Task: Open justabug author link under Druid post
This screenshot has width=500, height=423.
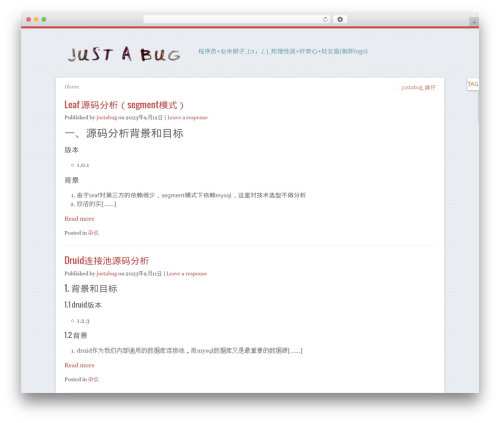Action: (x=107, y=274)
